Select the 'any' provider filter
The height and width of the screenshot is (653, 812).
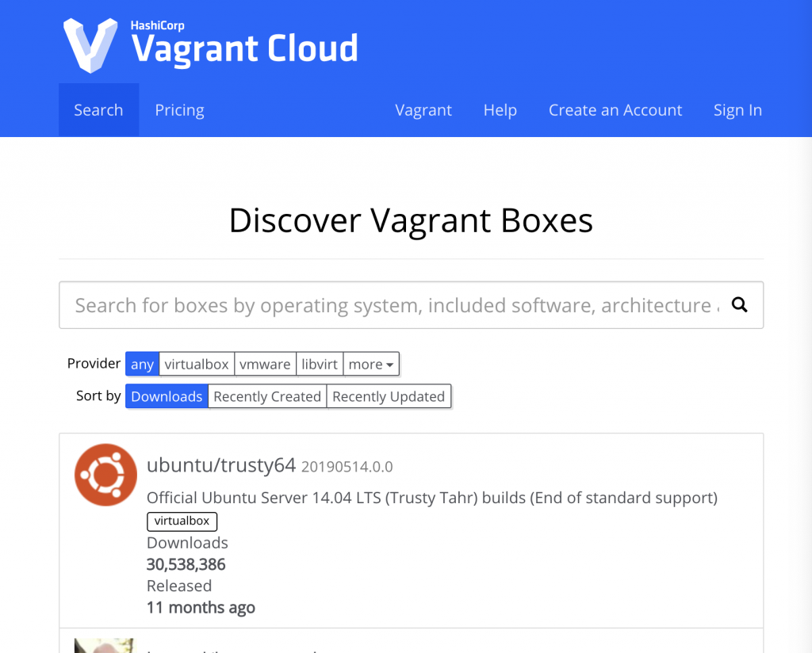coord(142,364)
